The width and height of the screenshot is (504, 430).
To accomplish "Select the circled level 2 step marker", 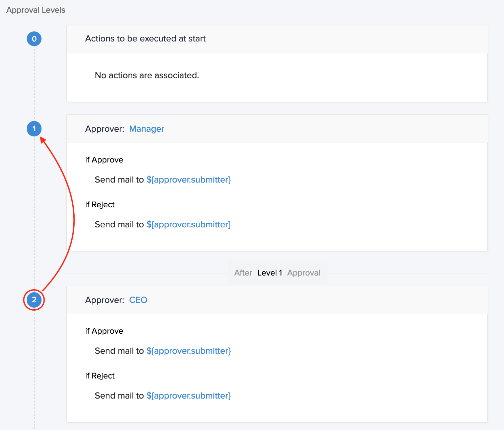I will [x=34, y=300].
